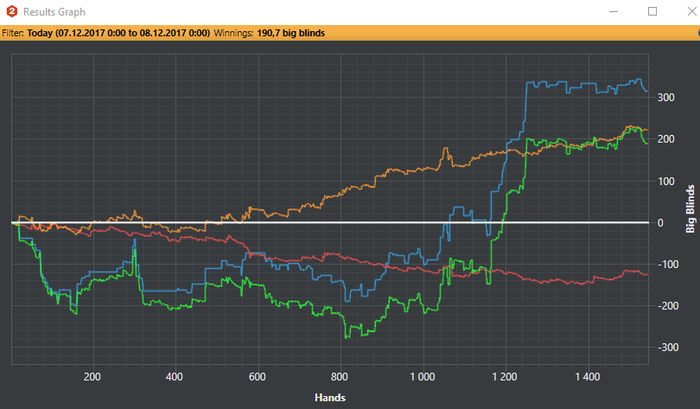
Task: Click the 400 label on hands axis
Action: click(x=174, y=377)
